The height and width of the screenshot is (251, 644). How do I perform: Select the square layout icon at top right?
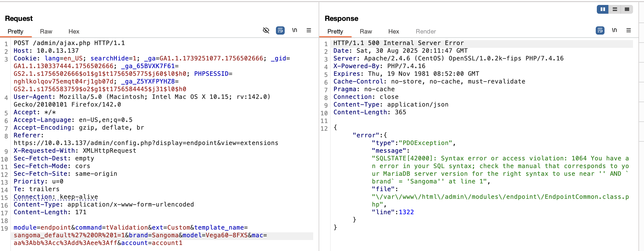click(628, 9)
